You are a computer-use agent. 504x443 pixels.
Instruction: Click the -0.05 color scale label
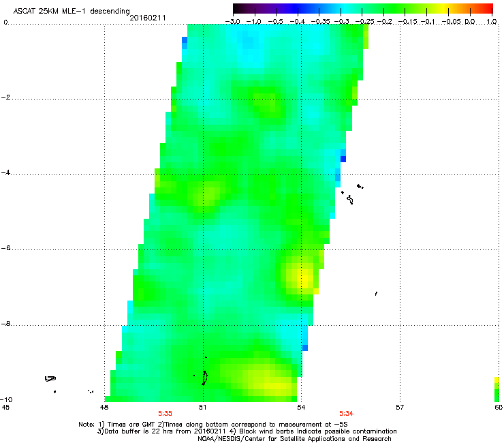pos(452,22)
